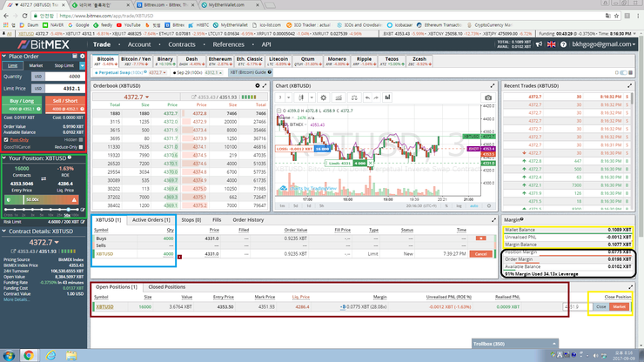Click the swap arrows in Your Position
Image resolution: width=644 pixels, height=362 pixels.
coord(44,178)
